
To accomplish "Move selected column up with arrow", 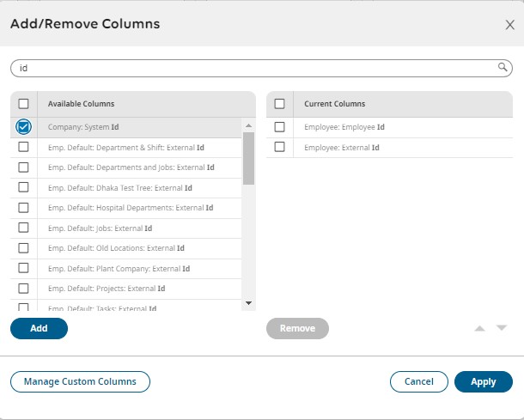I will [x=480, y=328].
